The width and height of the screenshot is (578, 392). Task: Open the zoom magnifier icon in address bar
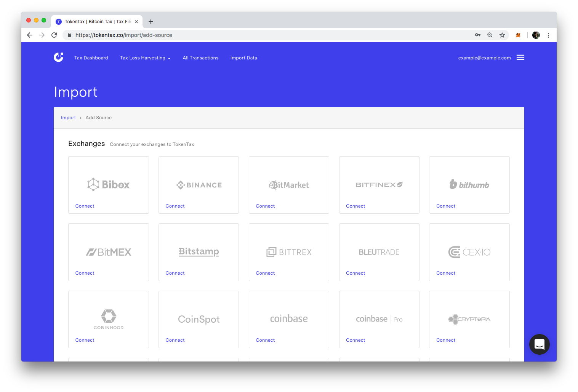tap(490, 35)
